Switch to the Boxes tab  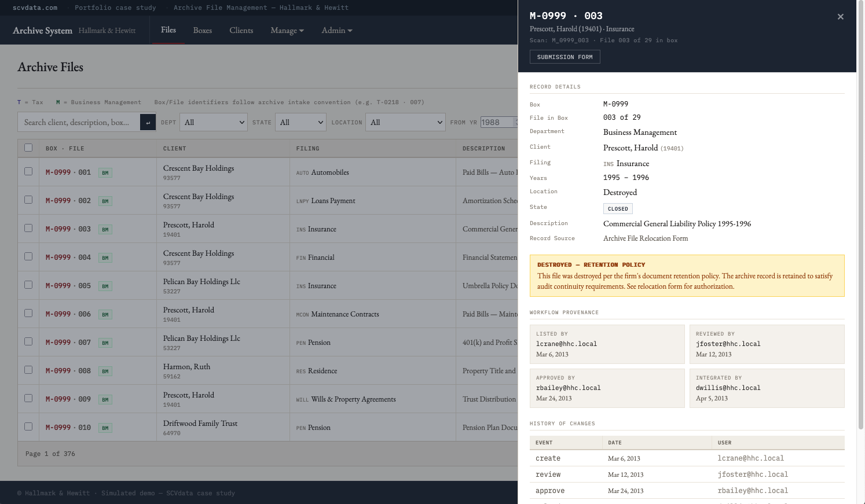click(x=203, y=30)
